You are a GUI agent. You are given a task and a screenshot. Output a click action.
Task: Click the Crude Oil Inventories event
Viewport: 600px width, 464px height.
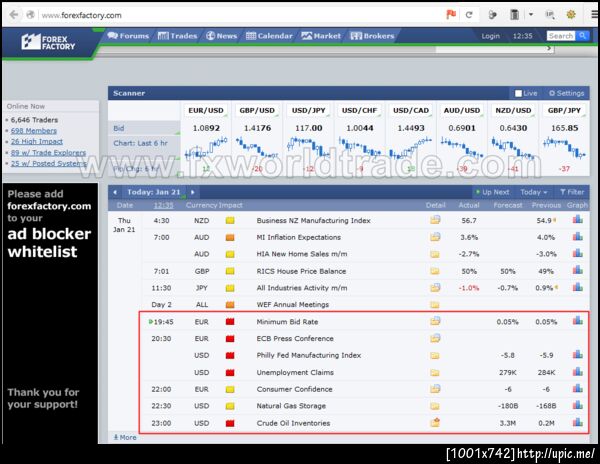[293, 423]
